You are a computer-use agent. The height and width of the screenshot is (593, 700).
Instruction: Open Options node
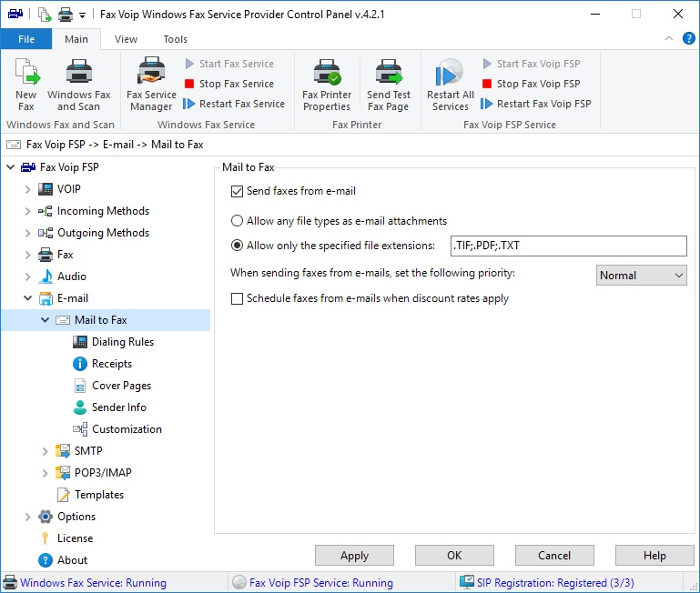[x=76, y=517]
